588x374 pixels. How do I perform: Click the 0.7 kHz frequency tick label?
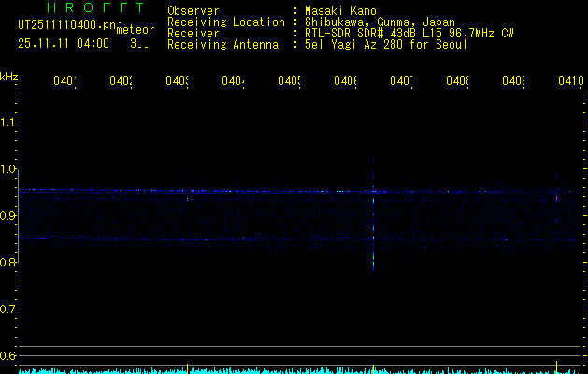point(8,309)
